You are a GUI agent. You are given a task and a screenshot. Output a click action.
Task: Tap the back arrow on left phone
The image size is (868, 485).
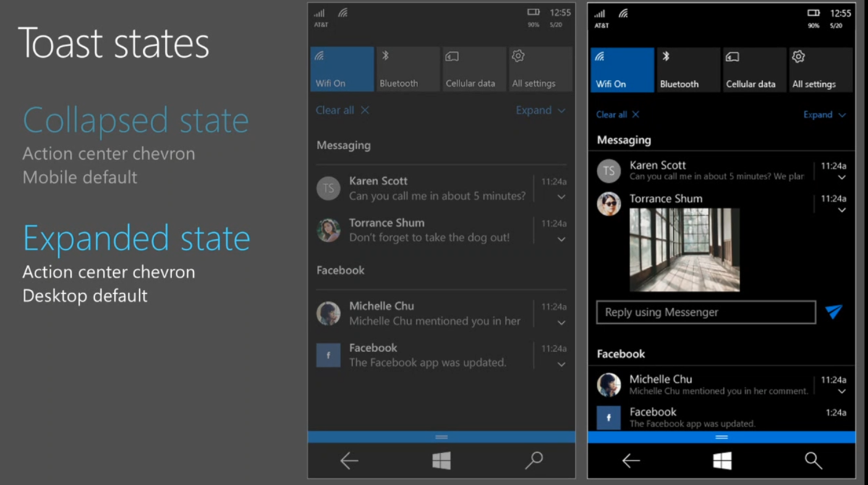[x=349, y=460]
